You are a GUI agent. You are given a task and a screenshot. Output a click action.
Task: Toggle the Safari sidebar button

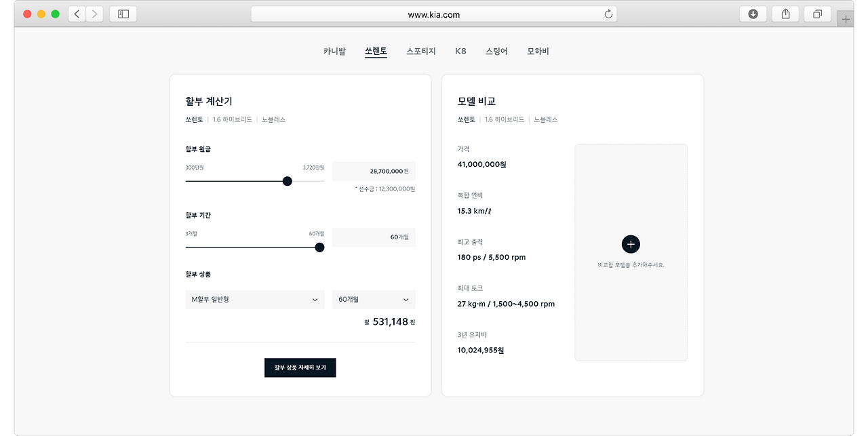123,14
